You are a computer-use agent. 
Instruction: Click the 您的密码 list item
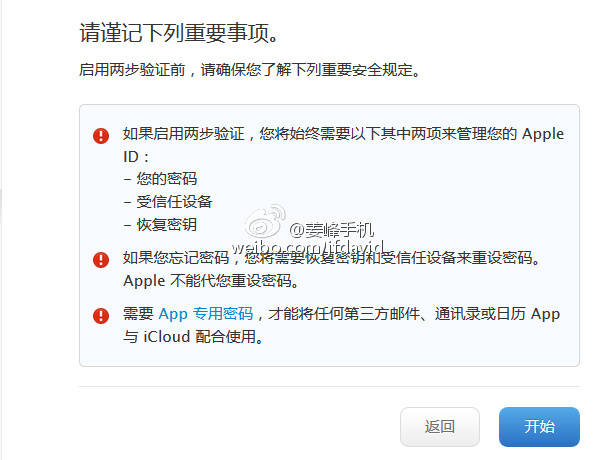pos(167,179)
